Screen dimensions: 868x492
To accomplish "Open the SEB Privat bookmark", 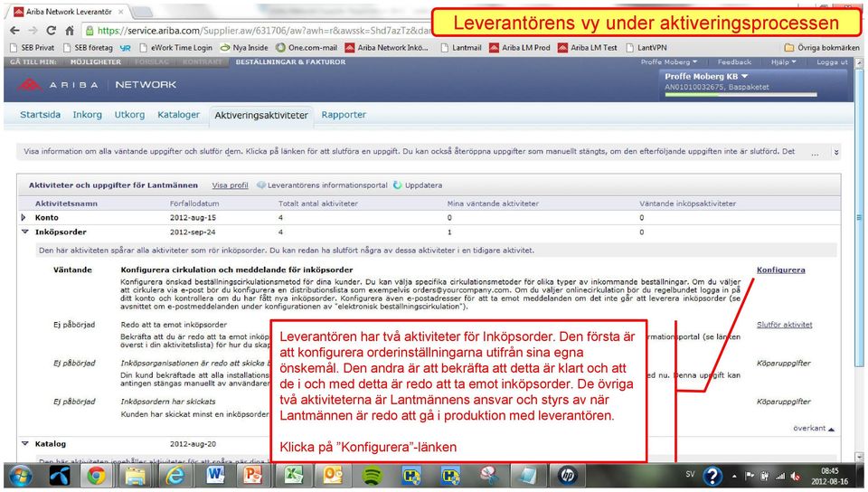I will click(33, 48).
